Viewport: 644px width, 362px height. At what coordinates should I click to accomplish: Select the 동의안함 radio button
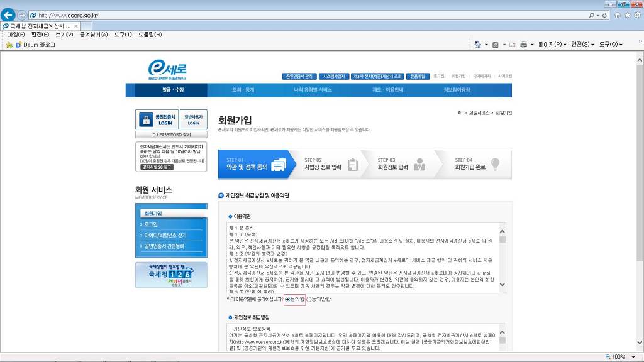click(x=309, y=299)
